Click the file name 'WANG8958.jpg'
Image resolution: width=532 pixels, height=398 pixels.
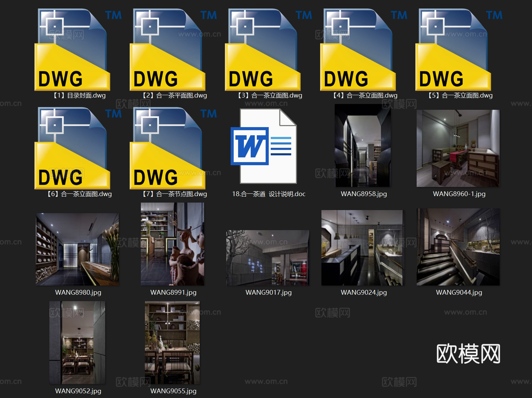(x=364, y=194)
